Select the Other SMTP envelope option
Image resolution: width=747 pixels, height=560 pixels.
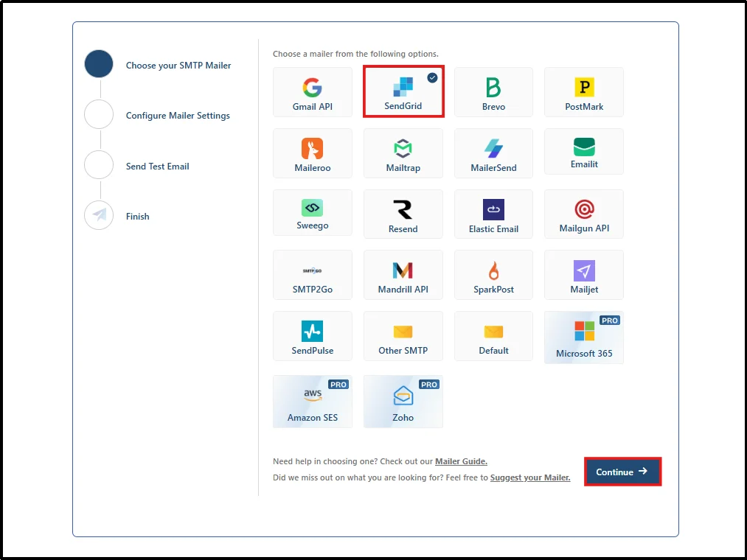[403, 336]
